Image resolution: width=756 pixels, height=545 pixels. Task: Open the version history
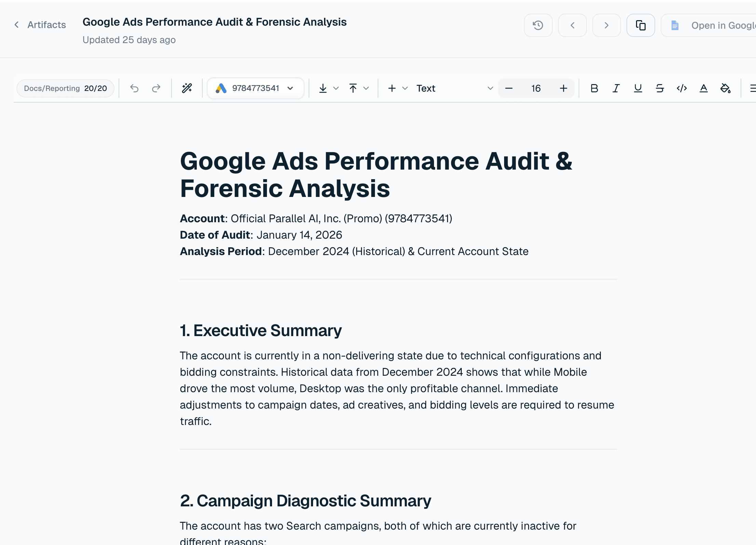[538, 25]
